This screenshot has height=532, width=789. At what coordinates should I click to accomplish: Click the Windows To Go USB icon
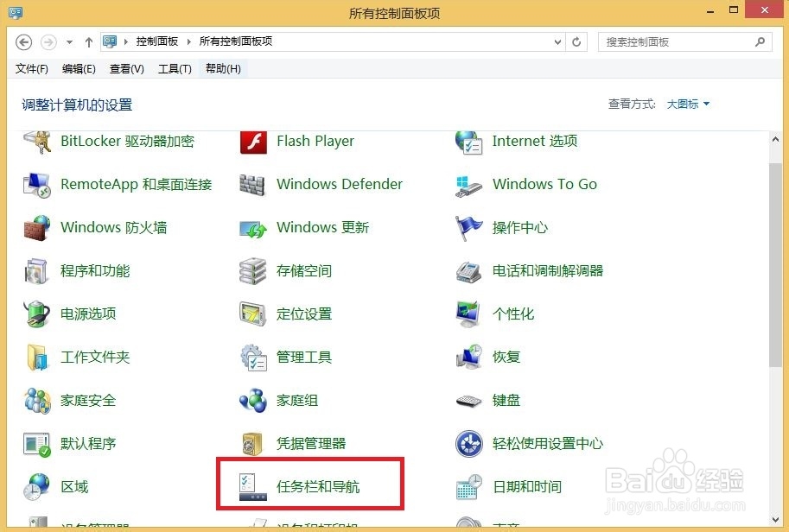468,186
